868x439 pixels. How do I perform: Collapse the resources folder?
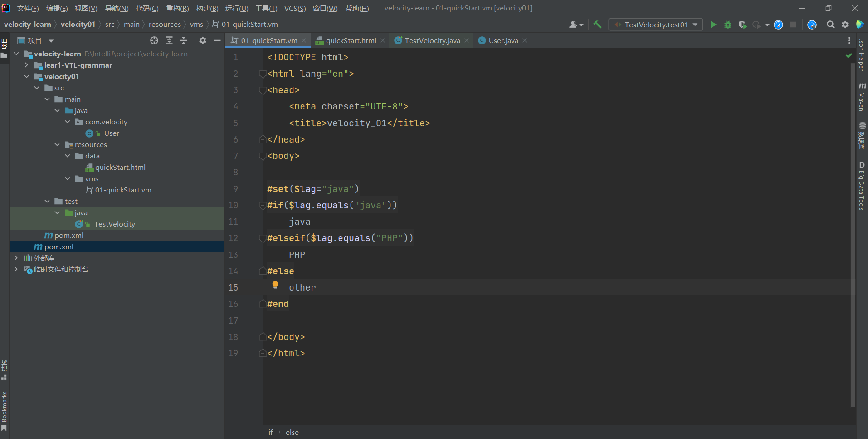[x=57, y=144]
